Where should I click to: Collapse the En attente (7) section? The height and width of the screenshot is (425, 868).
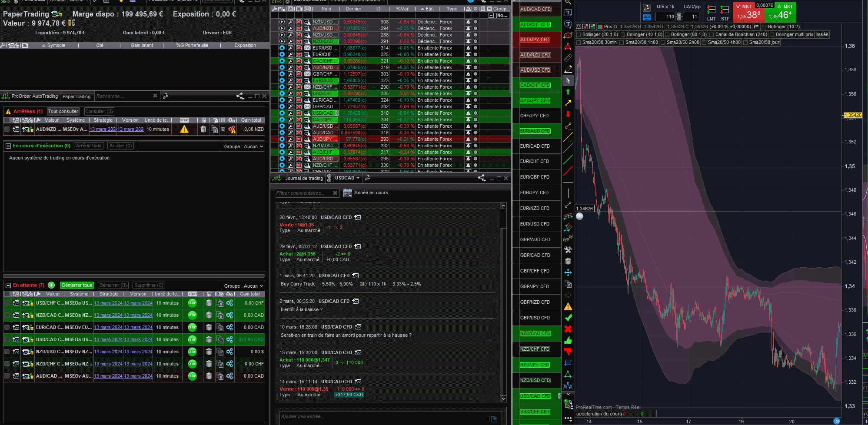(8, 286)
